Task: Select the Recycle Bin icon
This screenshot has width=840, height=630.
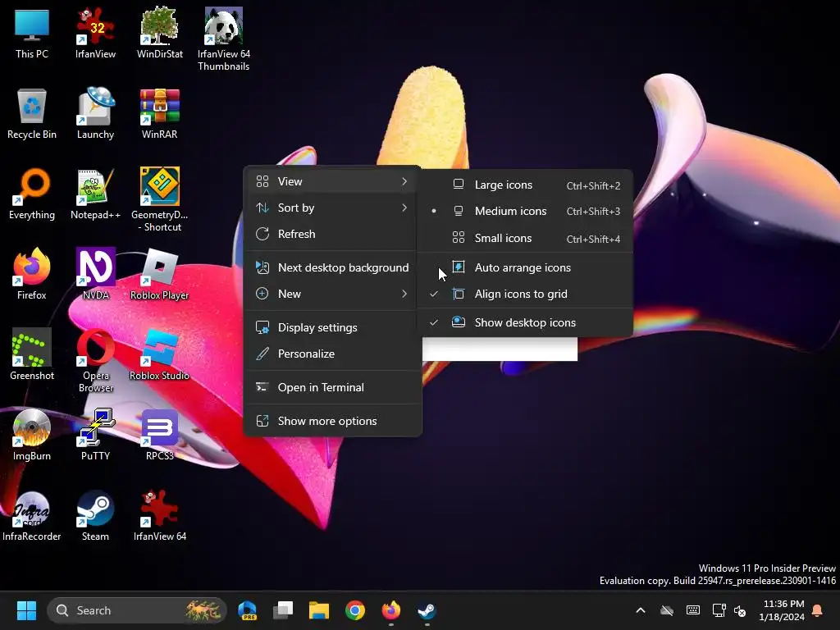Action: [x=32, y=113]
